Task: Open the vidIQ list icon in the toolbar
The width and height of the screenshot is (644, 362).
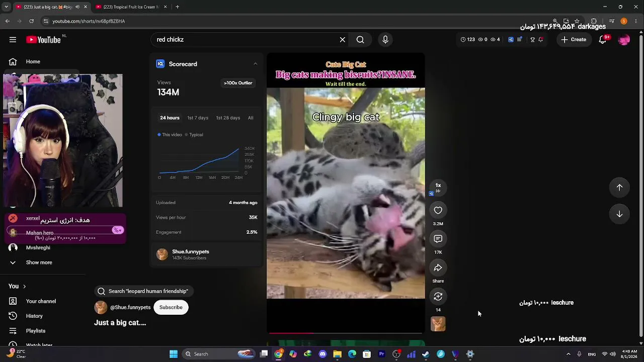Action: 520,40
